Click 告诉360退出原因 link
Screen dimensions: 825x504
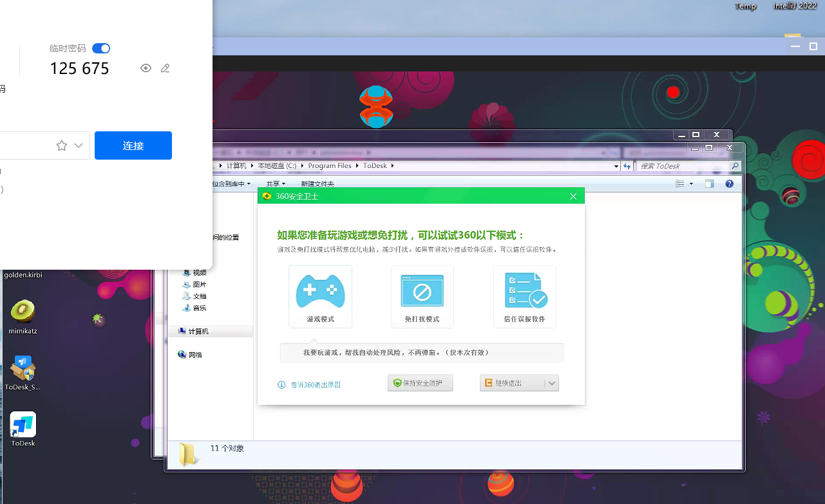[x=315, y=385]
